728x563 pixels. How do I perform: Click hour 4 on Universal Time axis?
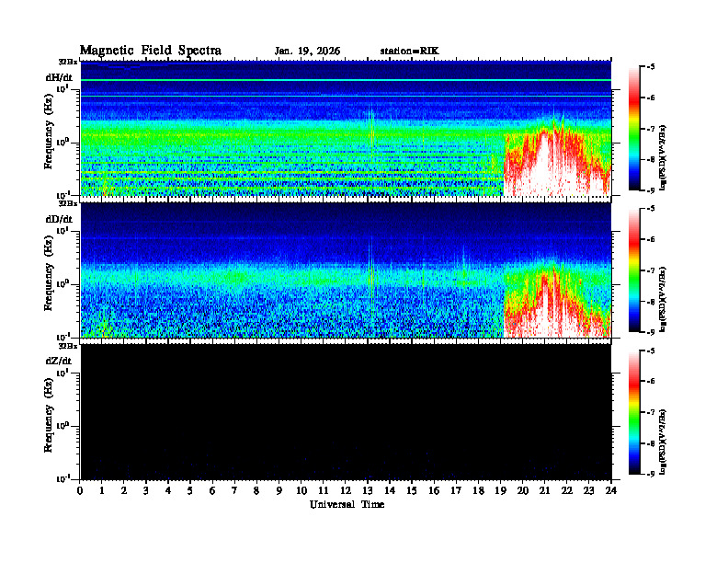(168, 491)
